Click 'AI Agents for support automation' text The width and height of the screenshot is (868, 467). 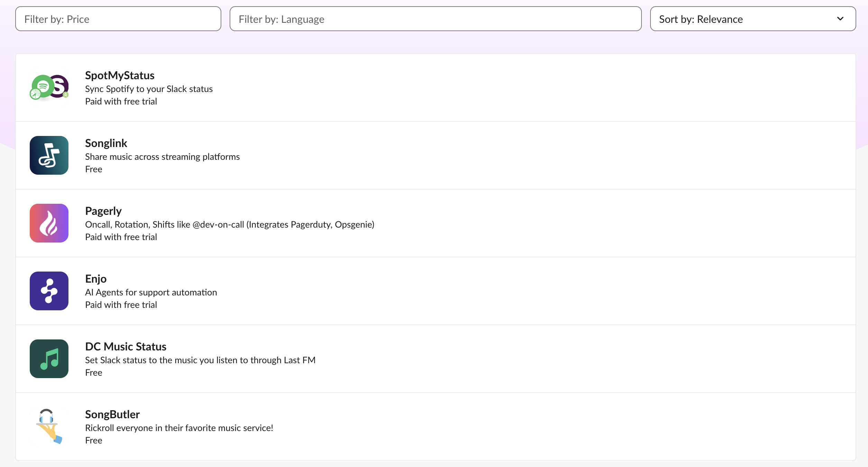click(151, 292)
